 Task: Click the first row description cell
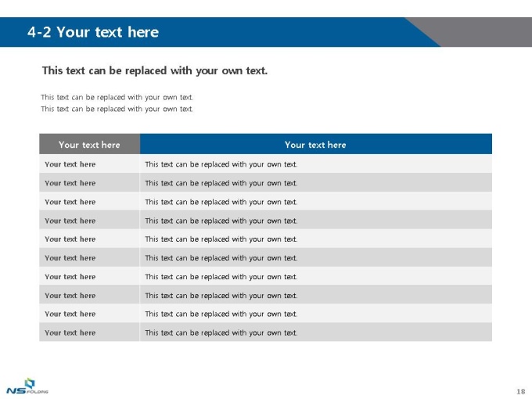tap(315, 164)
